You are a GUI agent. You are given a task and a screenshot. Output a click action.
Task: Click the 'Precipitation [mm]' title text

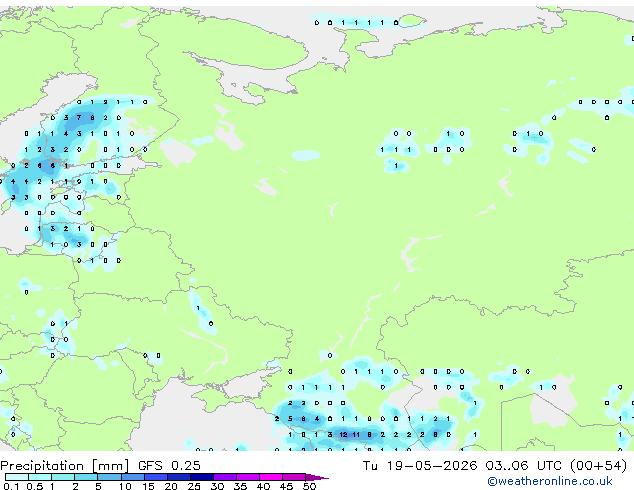pyautogui.click(x=65, y=466)
